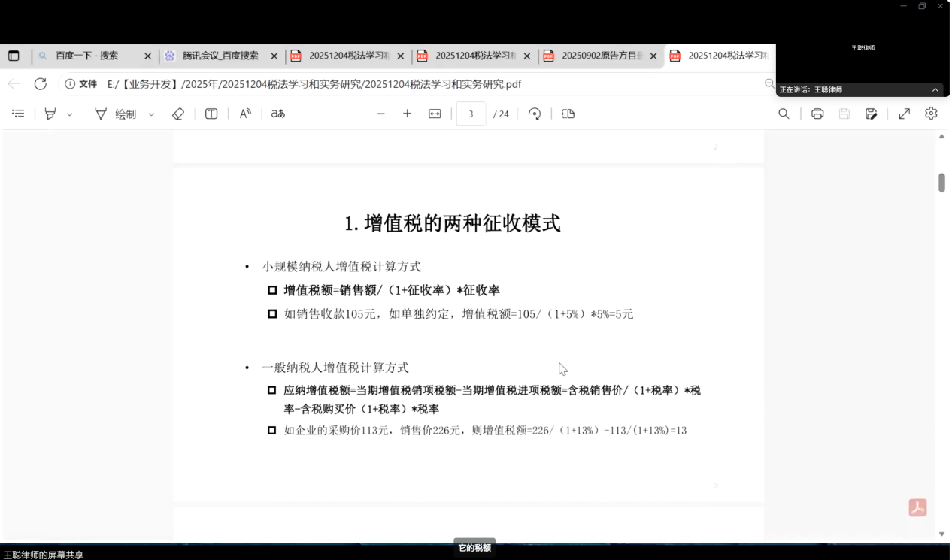The image size is (952, 560).
Task: Click the zoom in plus button
Action: pyautogui.click(x=408, y=114)
